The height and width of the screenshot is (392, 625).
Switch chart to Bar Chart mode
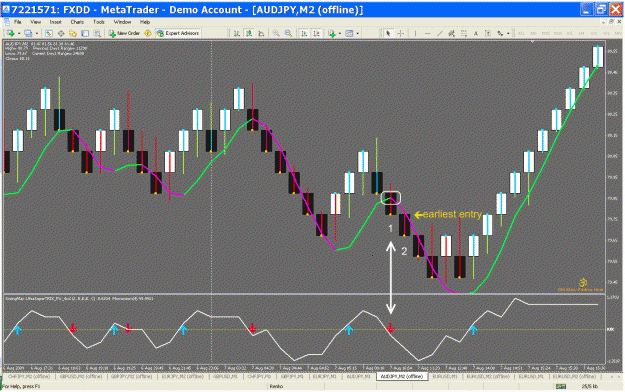(x=236, y=33)
